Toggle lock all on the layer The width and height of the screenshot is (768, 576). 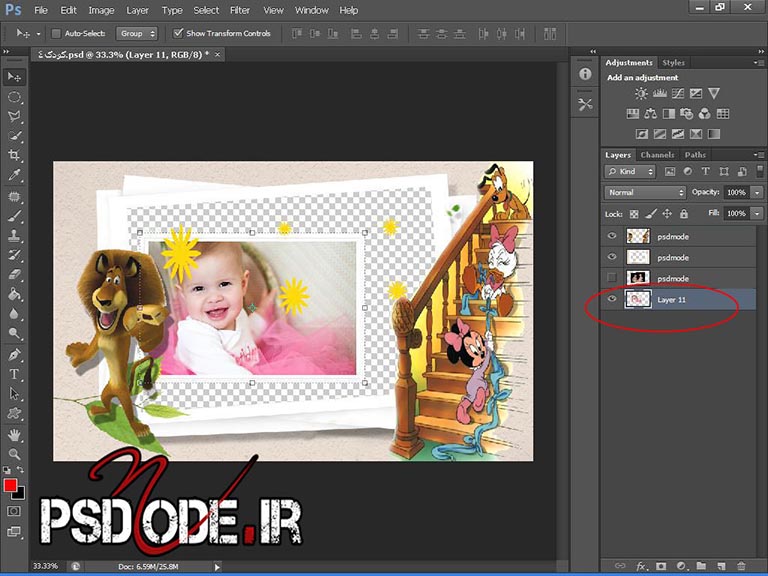point(684,214)
